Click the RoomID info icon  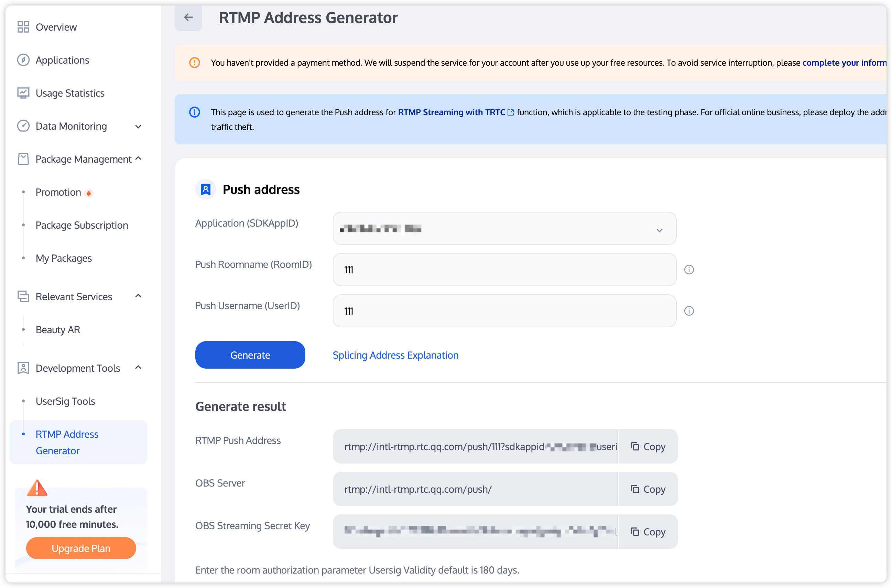[x=689, y=270]
